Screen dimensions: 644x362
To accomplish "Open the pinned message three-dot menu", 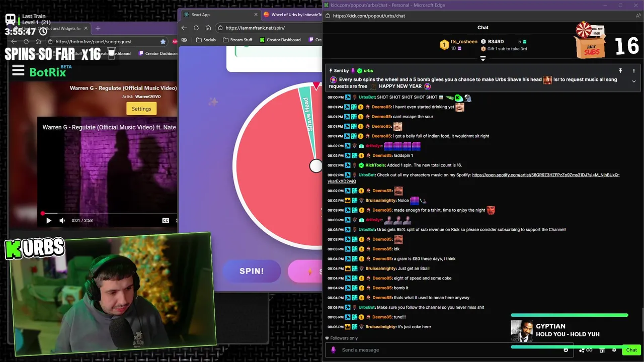I will 633,71.
